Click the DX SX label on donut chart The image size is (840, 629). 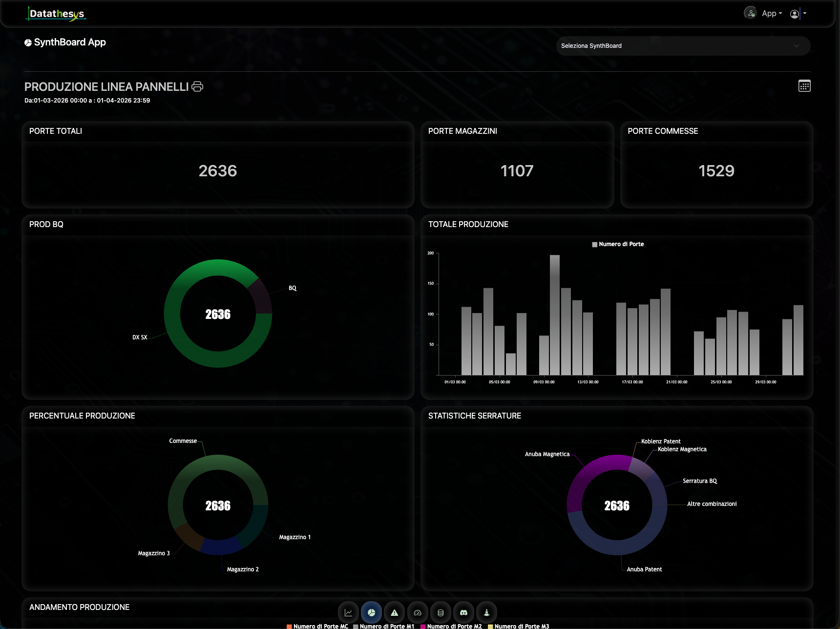pos(140,337)
